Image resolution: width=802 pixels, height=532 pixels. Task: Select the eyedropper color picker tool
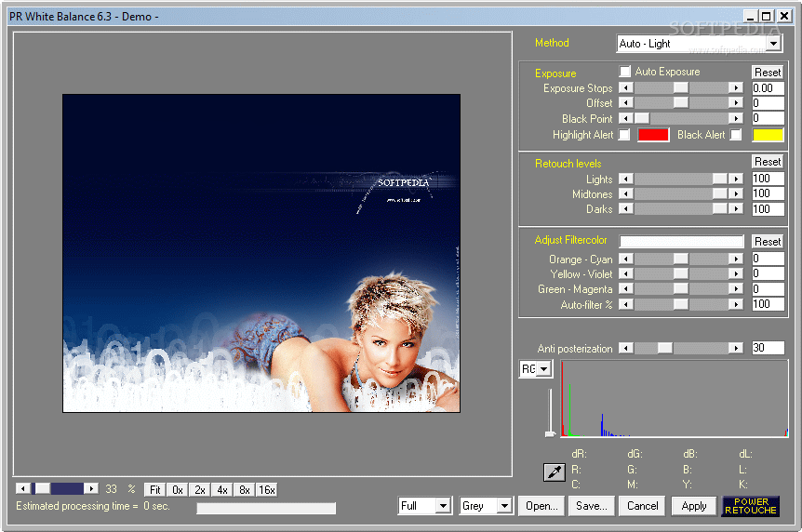coord(554,472)
